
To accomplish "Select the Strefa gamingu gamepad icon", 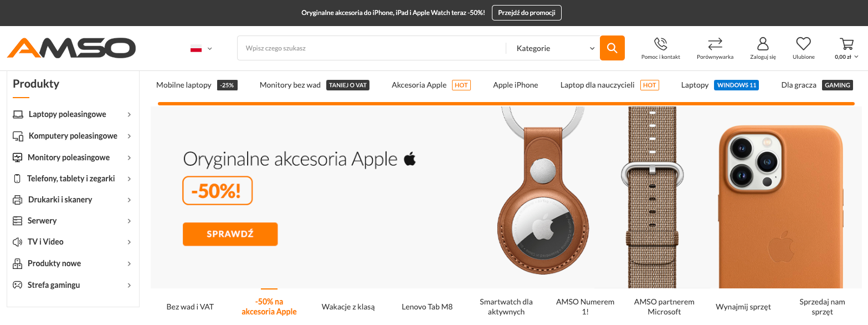I will (17, 285).
